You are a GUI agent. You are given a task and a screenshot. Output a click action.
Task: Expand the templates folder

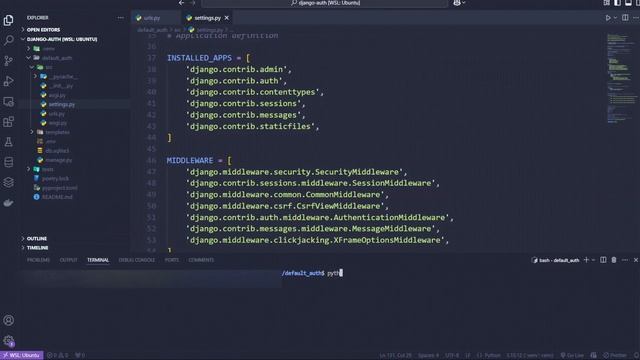click(57, 132)
